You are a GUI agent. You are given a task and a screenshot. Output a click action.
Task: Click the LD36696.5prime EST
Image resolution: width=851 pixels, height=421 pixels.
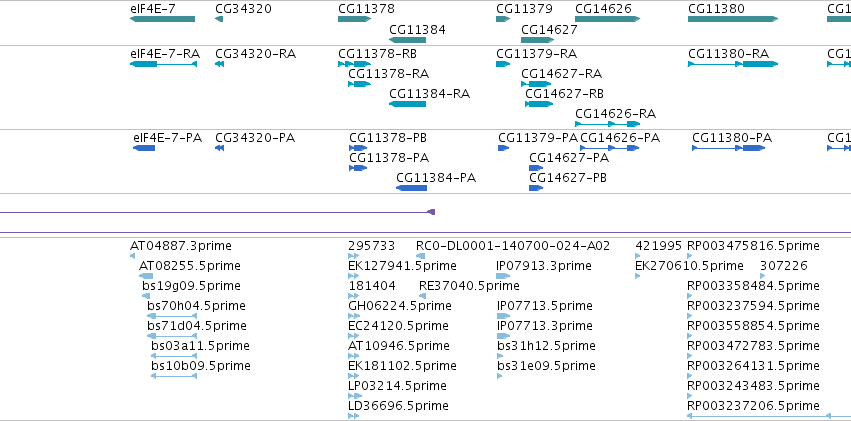[x=354, y=416]
